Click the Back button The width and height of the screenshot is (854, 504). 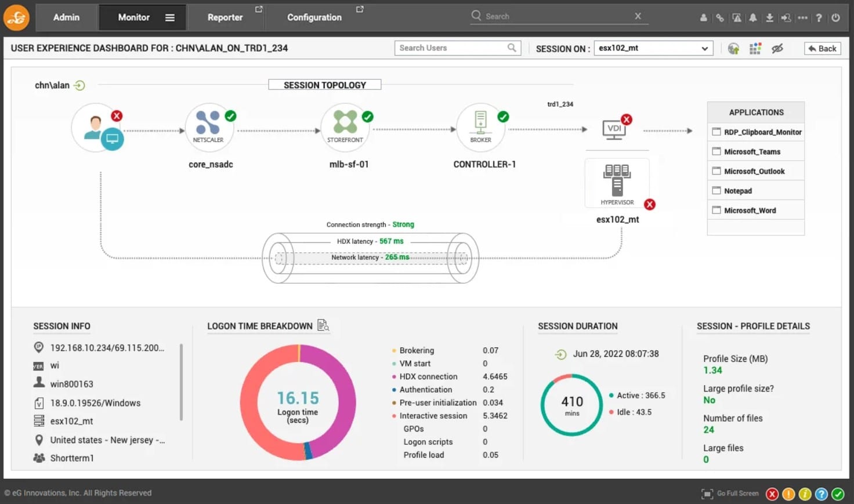(822, 49)
